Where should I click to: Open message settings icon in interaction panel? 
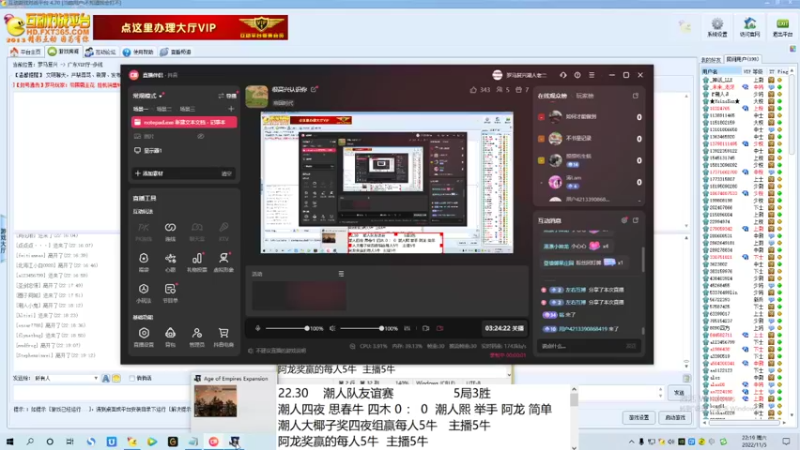pyautogui.click(x=623, y=220)
